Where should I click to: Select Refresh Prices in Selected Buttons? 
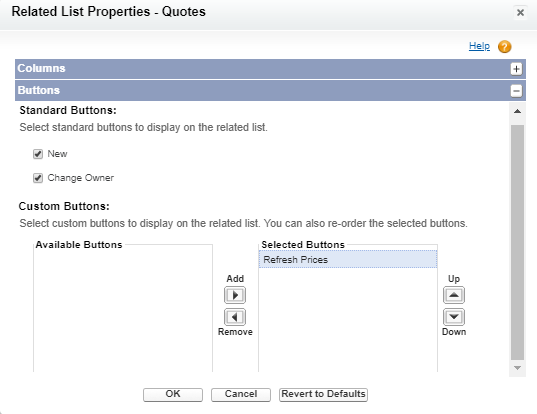pos(348,260)
